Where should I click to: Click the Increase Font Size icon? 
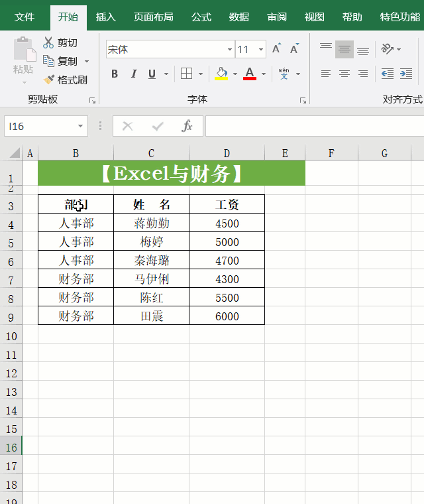276,49
